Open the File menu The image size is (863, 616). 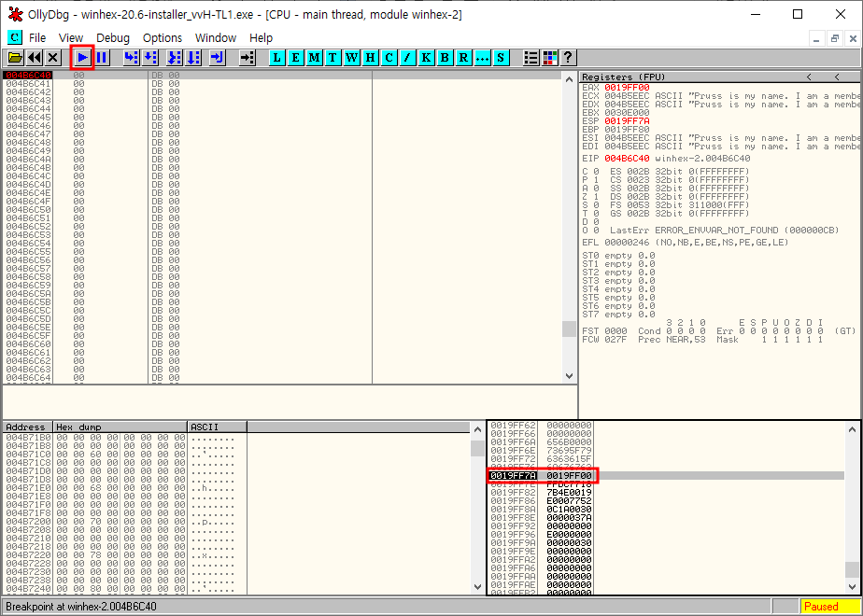coord(37,38)
